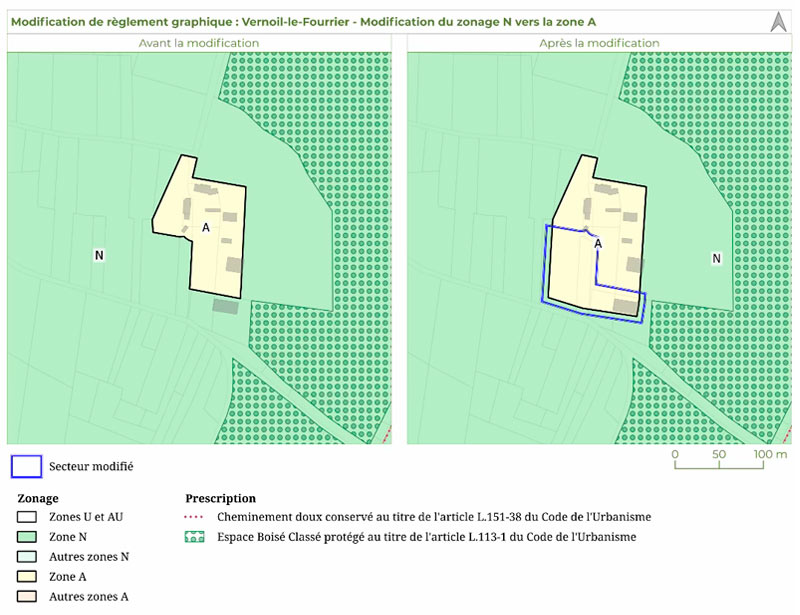The image size is (800, 615).
Task: Click the Zone A yellow legend swatch
Action: click(27, 577)
